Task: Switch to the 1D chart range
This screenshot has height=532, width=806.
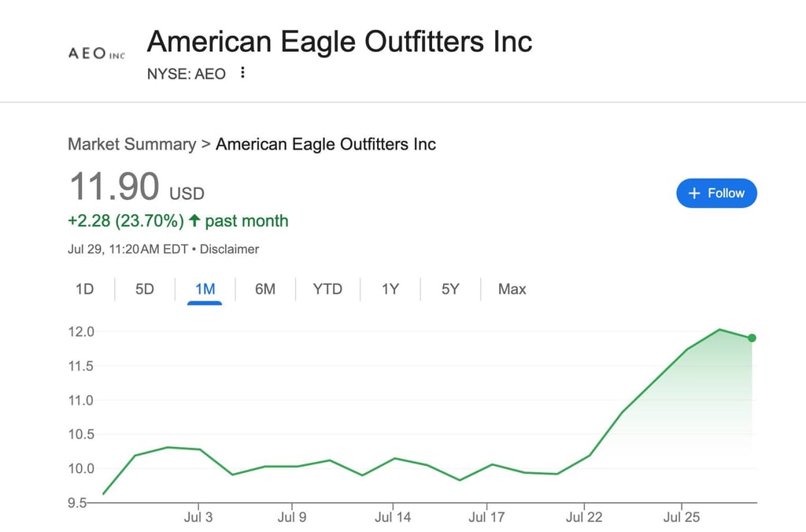Action: tap(84, 289)
